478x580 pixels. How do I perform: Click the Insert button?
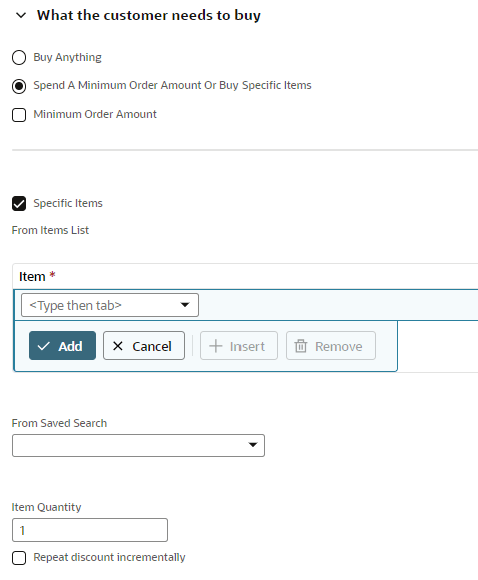(x=239, y=345)
